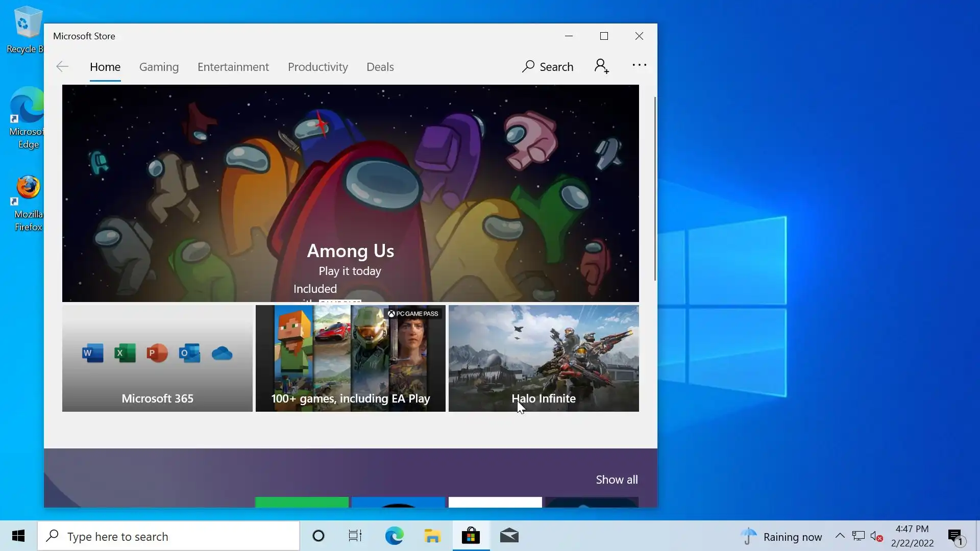Click the Store vertical scrollbar

coord(655,189)
